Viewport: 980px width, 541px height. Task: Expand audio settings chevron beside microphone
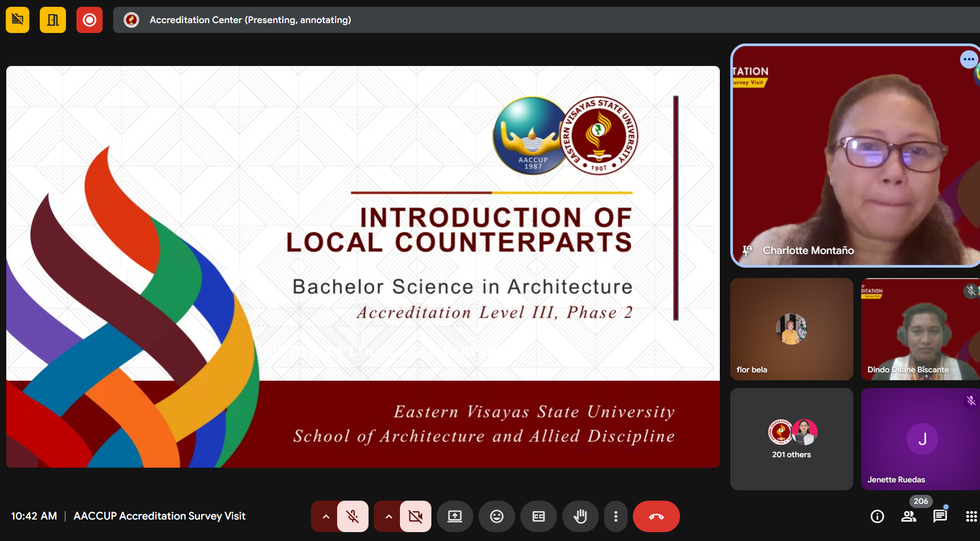(326, 516)
